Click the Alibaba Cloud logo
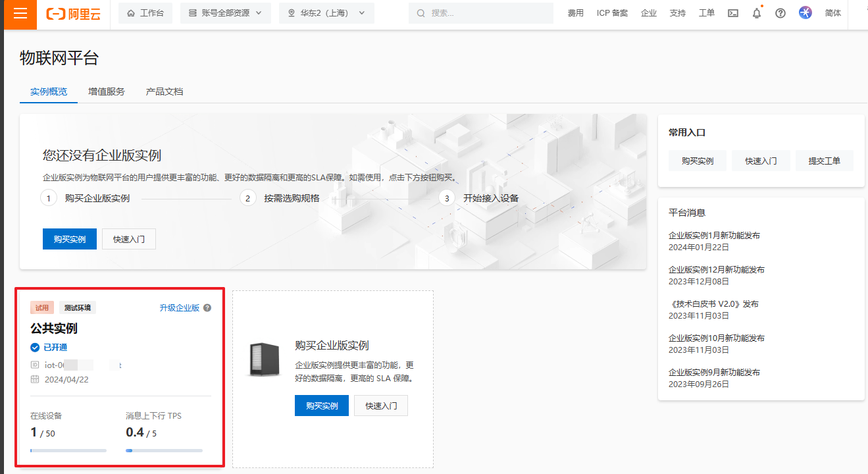This screenshot has height=474, width=868. pos(74,13)
